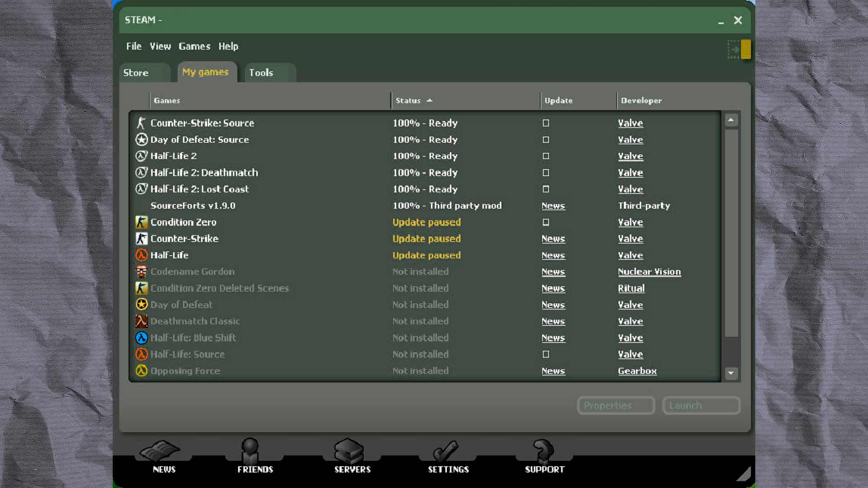Toggle update checkbox for Condition Zero
The height and width of the screenshot is (488, 868).
pyautogui.click(x=546, y=222)
